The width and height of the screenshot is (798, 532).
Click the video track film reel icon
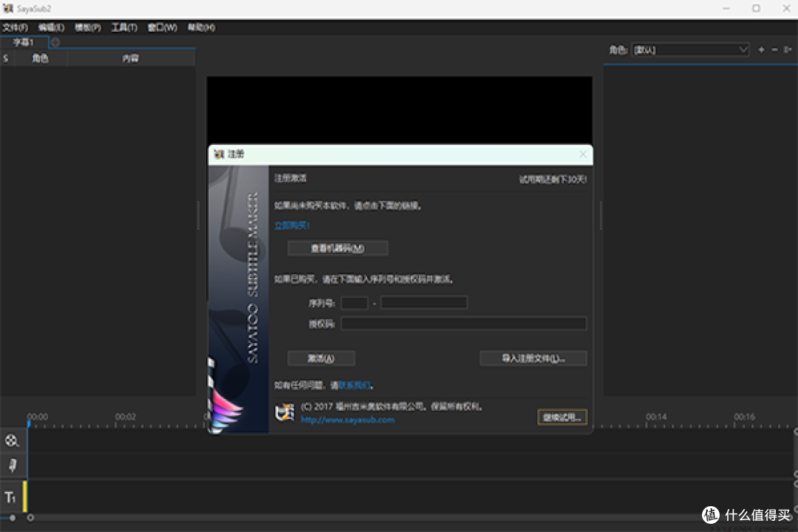pos(12,440)
